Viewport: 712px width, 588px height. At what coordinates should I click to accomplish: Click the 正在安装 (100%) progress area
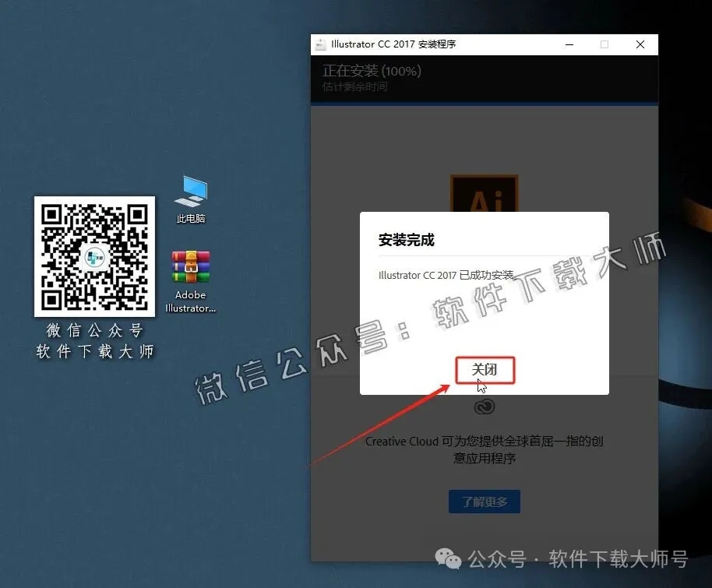click(x=373, y=71)
